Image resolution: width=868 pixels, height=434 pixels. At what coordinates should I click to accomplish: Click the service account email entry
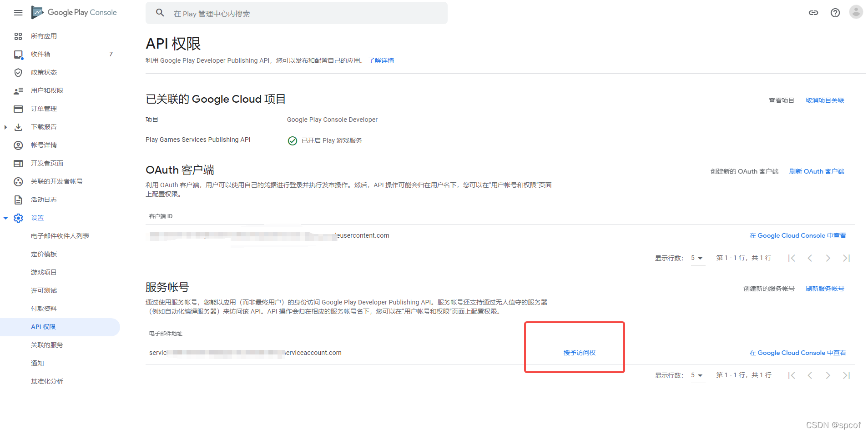pyautogui.click(x=245, y=353)
